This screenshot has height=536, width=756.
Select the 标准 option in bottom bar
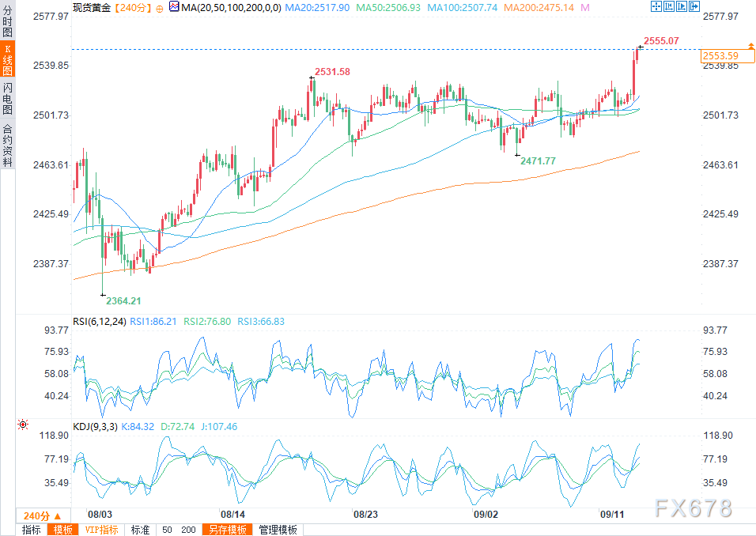pos(140,530)
